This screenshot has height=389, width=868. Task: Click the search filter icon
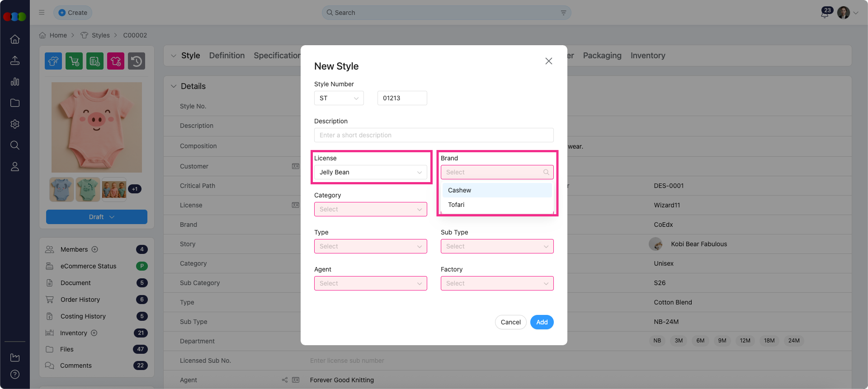(x=563, y=13)
